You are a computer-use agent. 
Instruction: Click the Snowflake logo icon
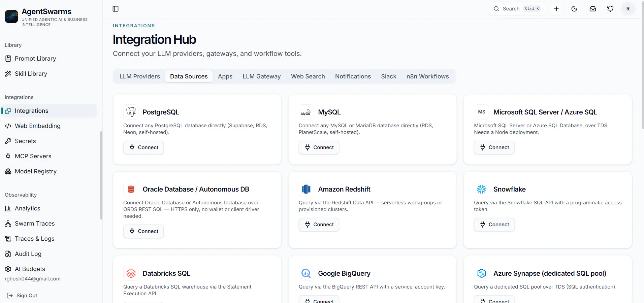[x=482, y=189]
